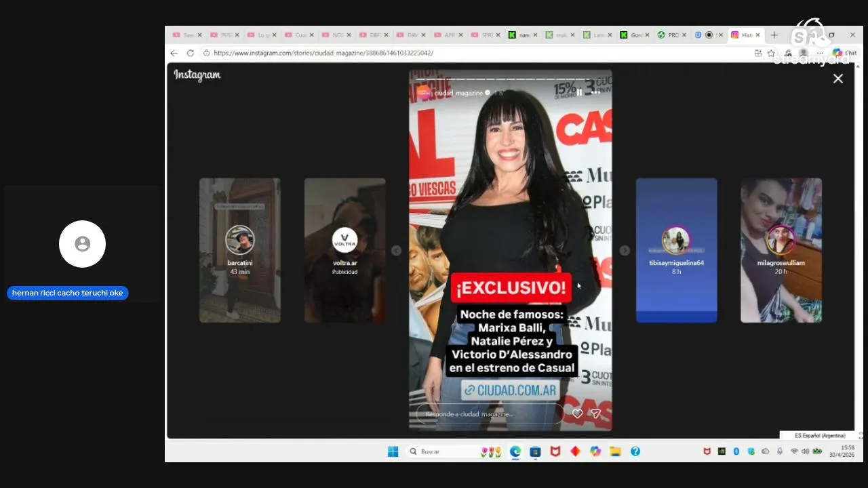868x488 pixels.
Task: Go to the previous story arrow
Action: point(396,251)
